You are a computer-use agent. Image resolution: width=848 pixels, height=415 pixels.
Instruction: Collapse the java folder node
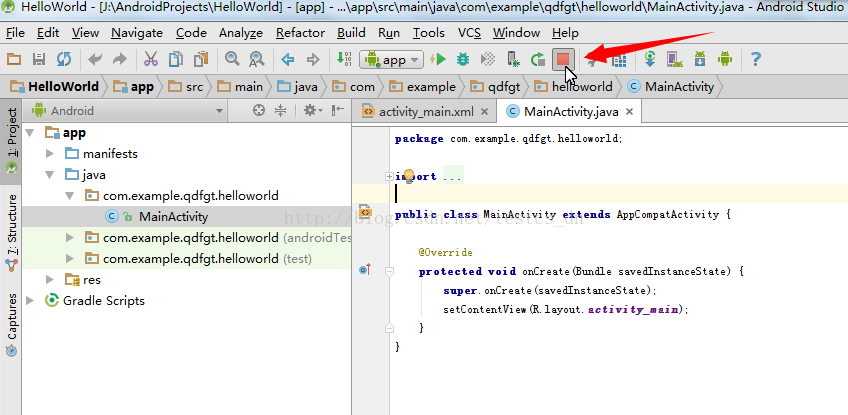50,175
